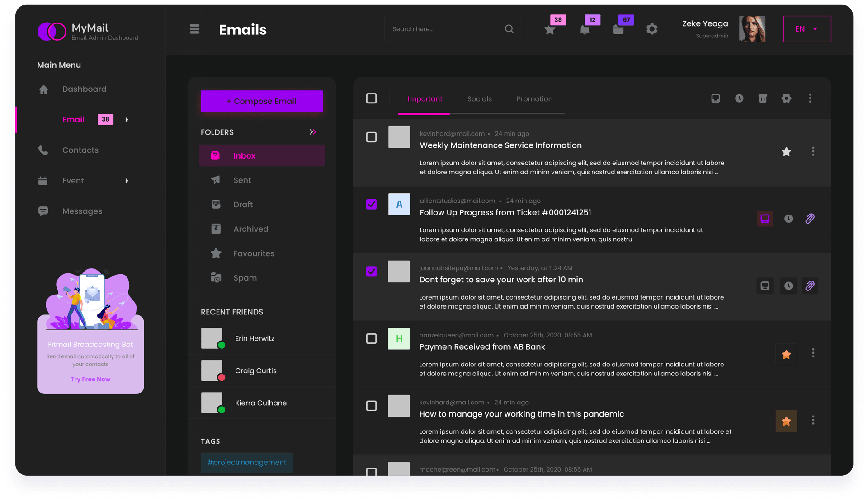Select the Sent folder
Viewport: 868px width, 501px height.
[x=241, y=180]
